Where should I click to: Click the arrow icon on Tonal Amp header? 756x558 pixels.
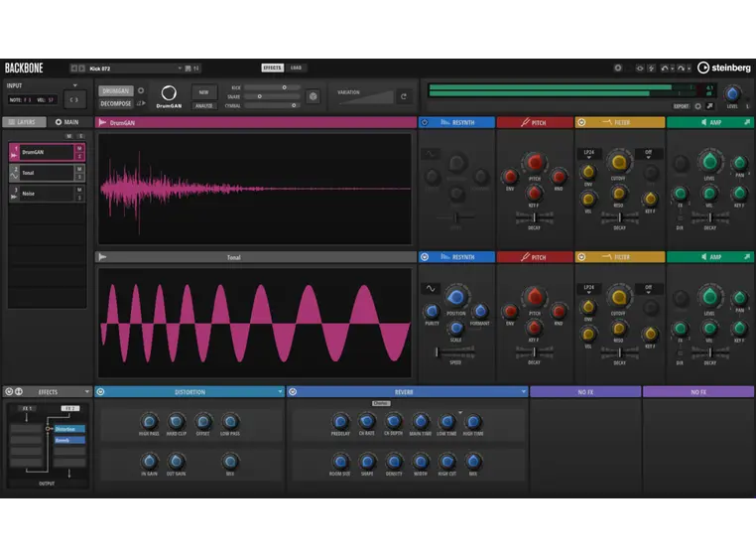tap(747, 257)
